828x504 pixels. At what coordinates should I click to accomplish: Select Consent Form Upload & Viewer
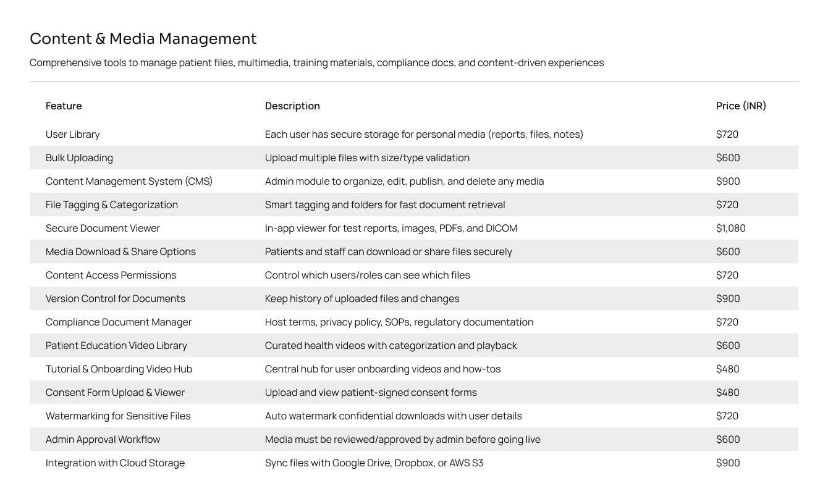(x=115, y=392)
